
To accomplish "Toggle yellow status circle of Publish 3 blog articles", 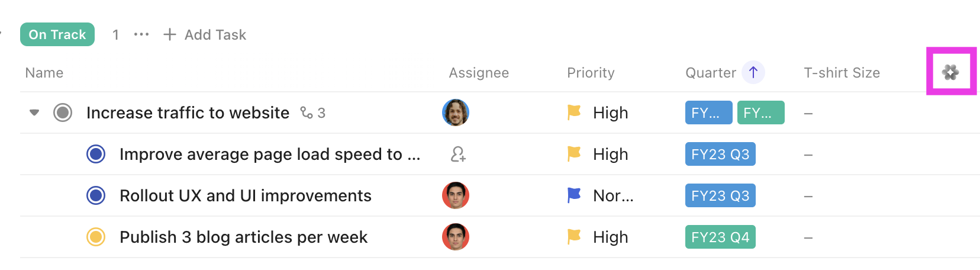I will point(96,237).
